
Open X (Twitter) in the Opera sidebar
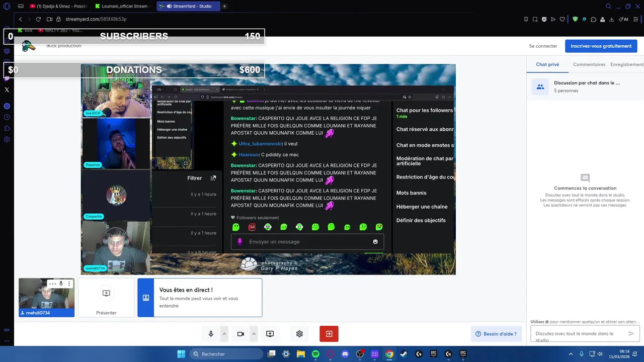tap(7, 89)
